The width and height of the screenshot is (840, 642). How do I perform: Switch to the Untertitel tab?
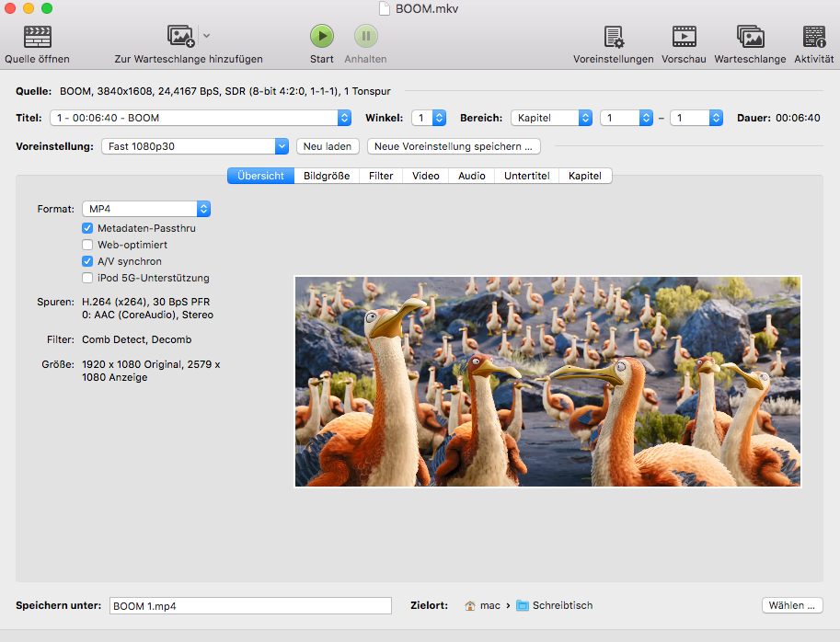(526, 176)
